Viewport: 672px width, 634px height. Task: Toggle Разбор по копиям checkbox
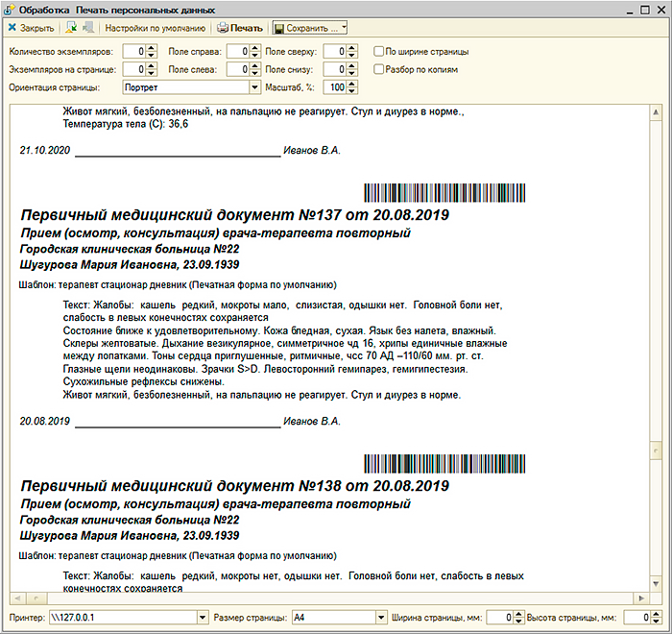click(x=379, y=69)
